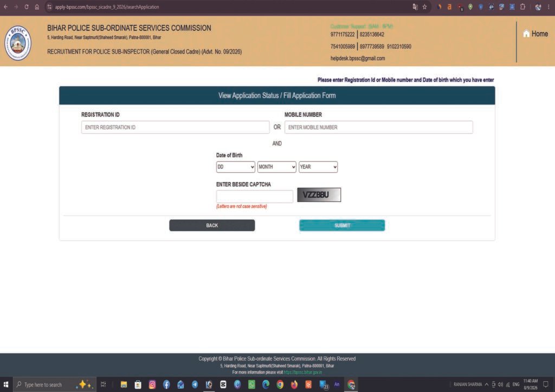Open the orange 'a' extension icon
Viewport: 555px width, 392px height.
pos(449,6)
